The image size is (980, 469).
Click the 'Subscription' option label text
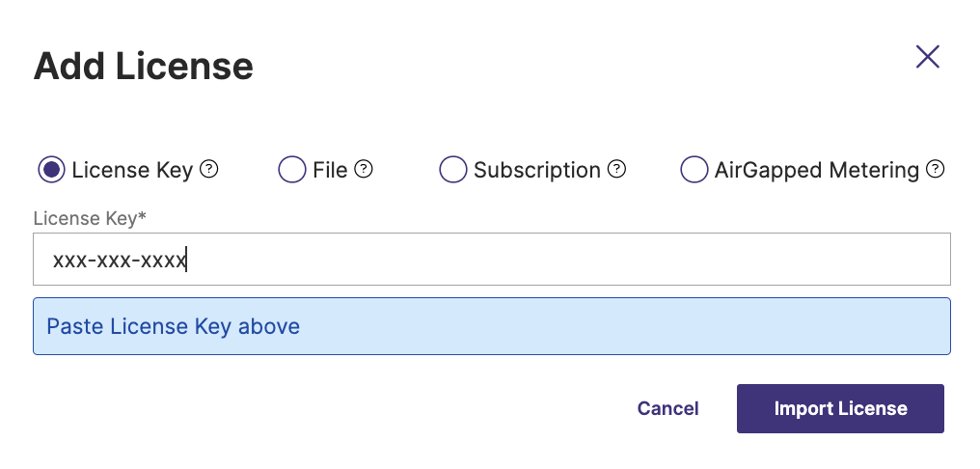pyautogui.click(x=536, y=170)
